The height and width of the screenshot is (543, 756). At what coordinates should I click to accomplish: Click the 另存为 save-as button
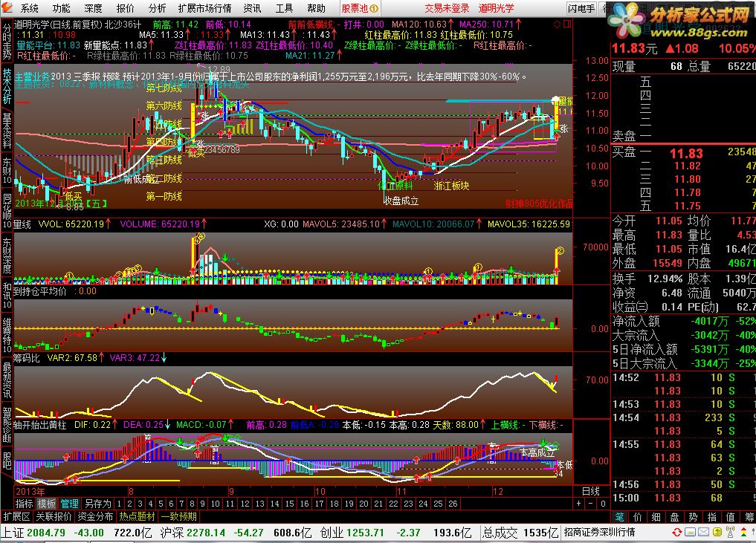[98, 504]
